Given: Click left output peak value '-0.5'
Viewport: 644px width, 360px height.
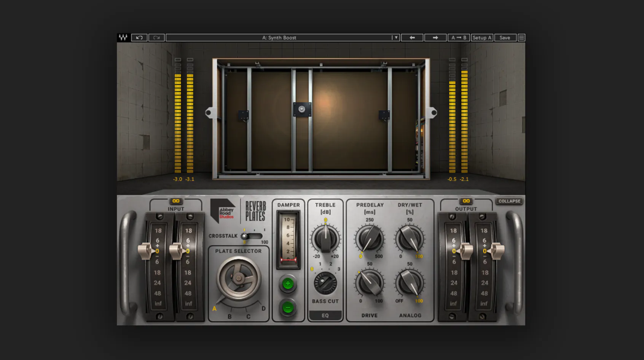Looking at the screenshot, I should (x=452, y=179).
